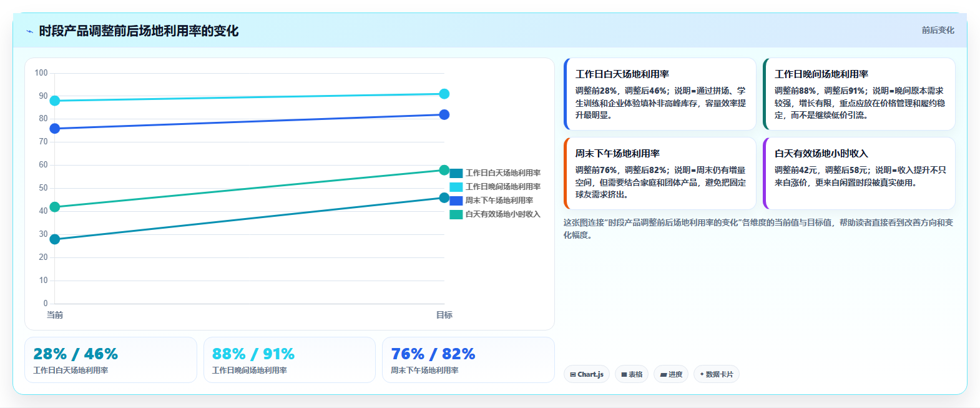This screenshot has height=408, width=980.
Task: Click the 100 y-axis tick label
Action: (x=41, y=73)
